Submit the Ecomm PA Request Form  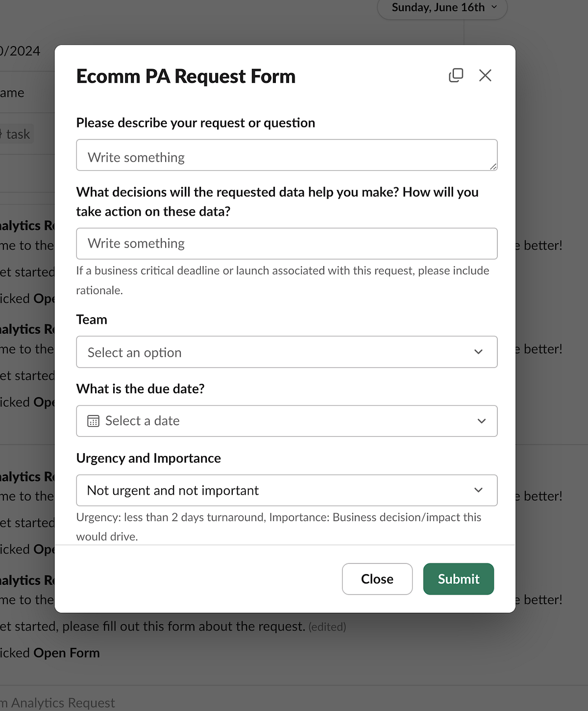click(x=458, y=579)
